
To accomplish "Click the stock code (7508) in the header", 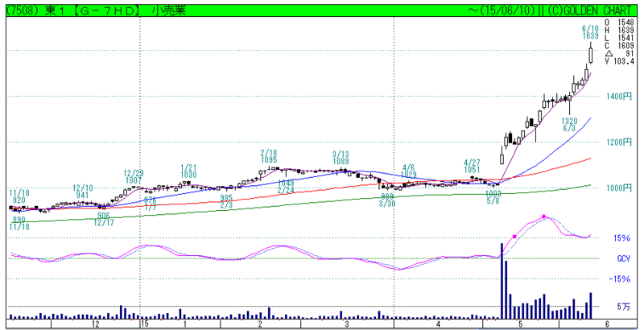I will click(22, 10).
